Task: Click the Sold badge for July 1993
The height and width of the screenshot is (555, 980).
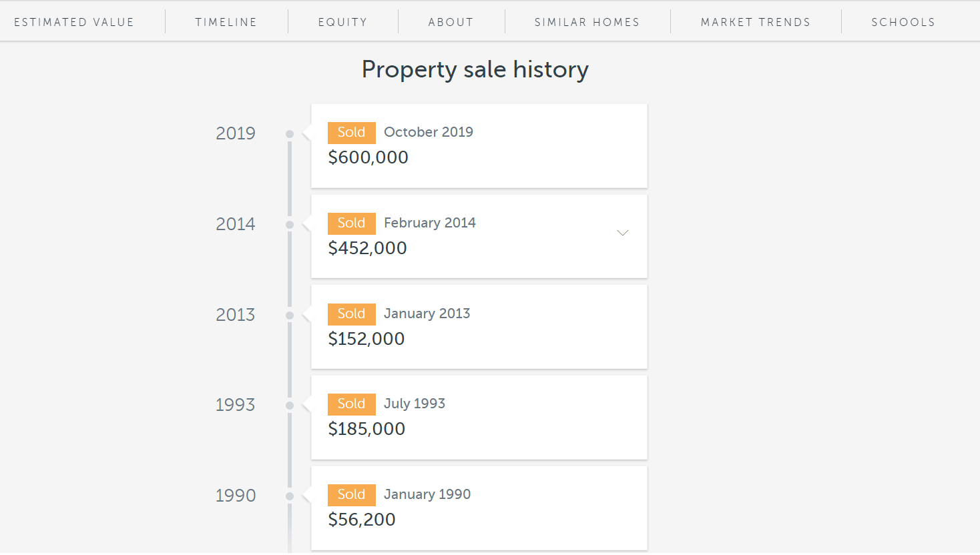Action: pyautogui.click(x=351, y=404)
